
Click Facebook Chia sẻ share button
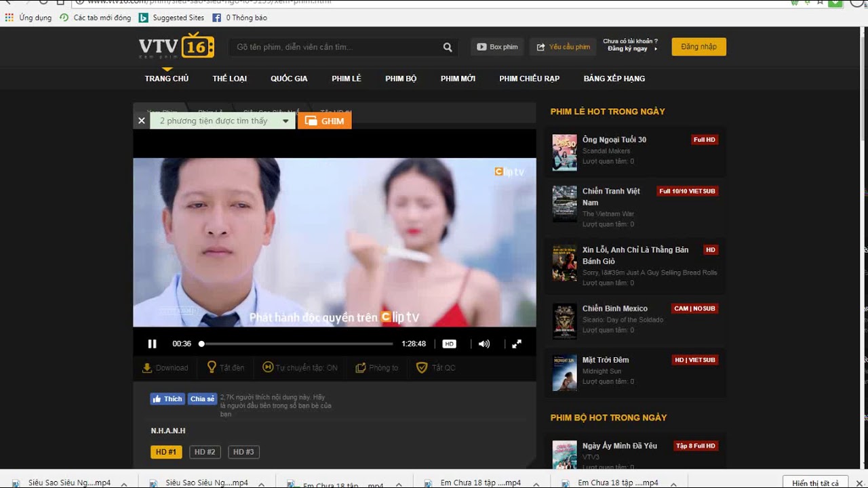tap(202, 399)
